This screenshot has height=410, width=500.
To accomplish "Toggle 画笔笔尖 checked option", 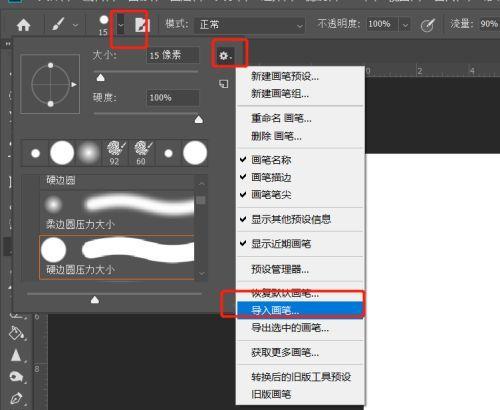I will (x=300, y=194).
